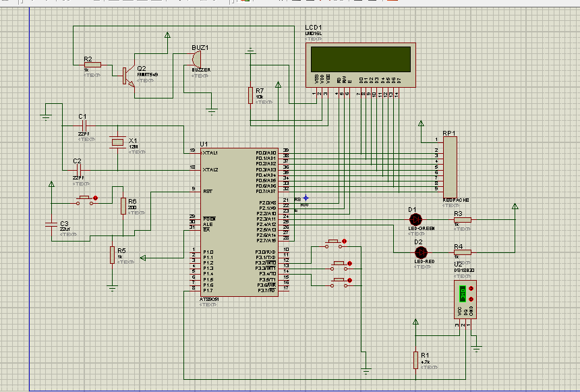Select resistor R6 body
Screen dimensions: 580x392
pos(123,206)
